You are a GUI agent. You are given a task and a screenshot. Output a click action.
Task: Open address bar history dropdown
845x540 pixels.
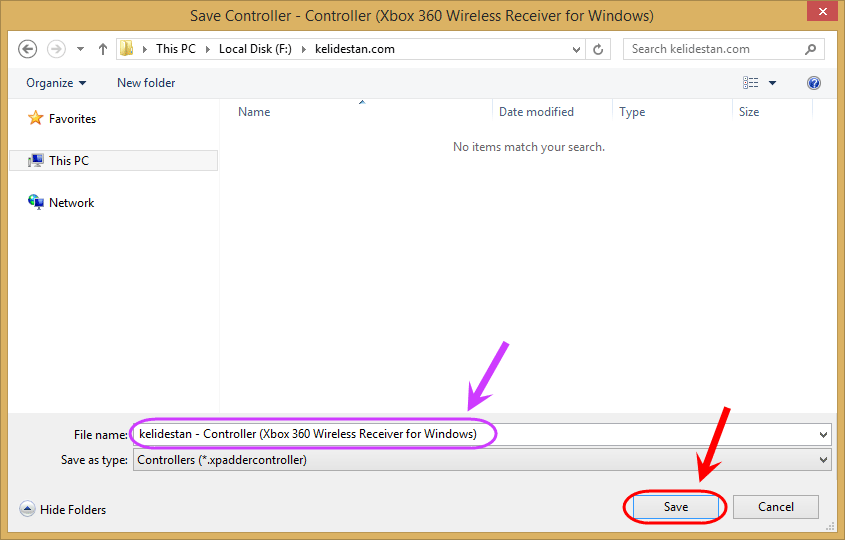[x=576, y=50]
